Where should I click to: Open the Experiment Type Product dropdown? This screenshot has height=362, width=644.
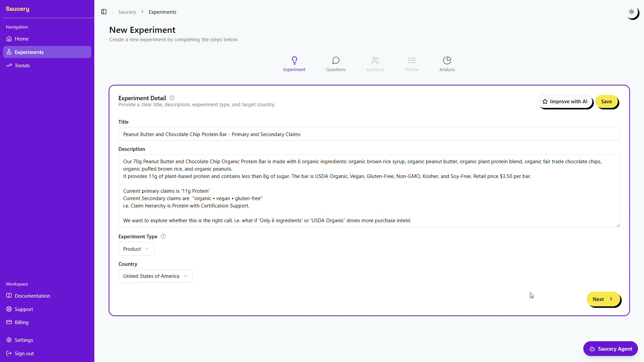[136, 249]
